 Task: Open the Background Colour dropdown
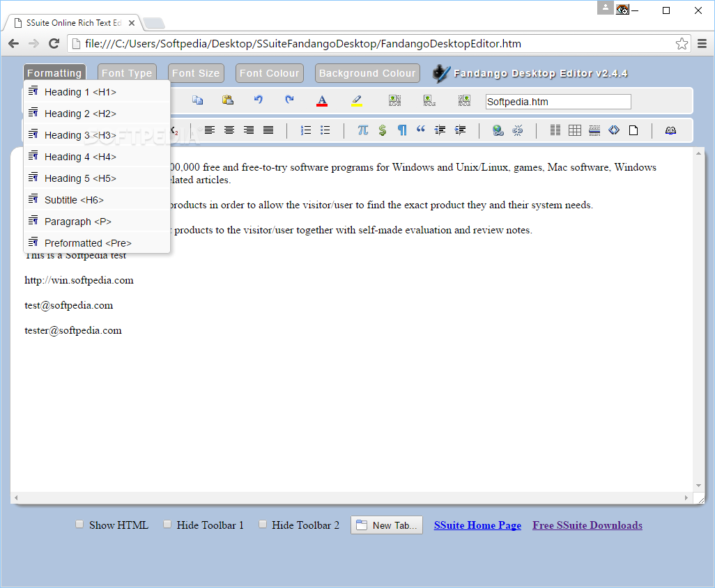pyautogui.click(x=367, y=73)
